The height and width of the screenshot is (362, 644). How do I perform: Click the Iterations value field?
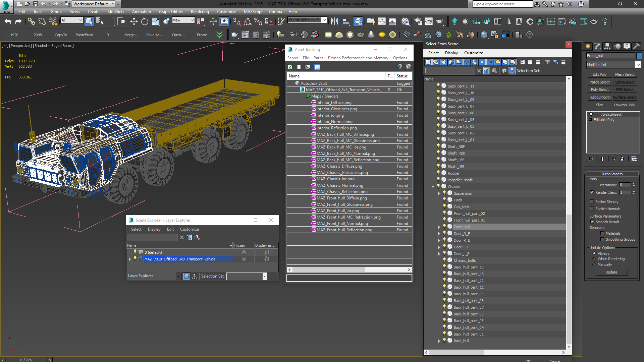tap(625, 185)
